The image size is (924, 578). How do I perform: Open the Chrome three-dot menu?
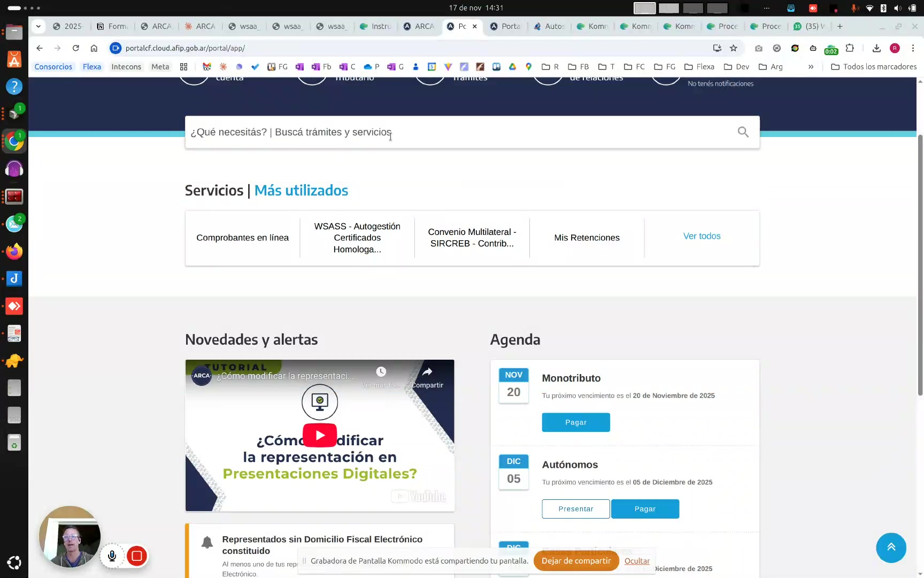pos(913,48)
